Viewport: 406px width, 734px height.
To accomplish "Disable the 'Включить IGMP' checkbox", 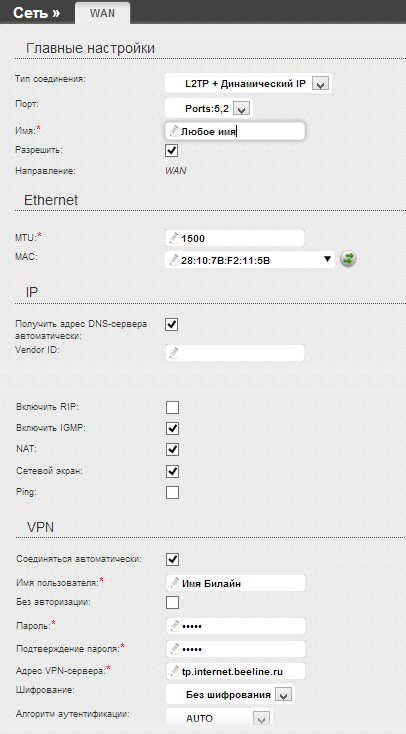I will (x=172, y=428).
